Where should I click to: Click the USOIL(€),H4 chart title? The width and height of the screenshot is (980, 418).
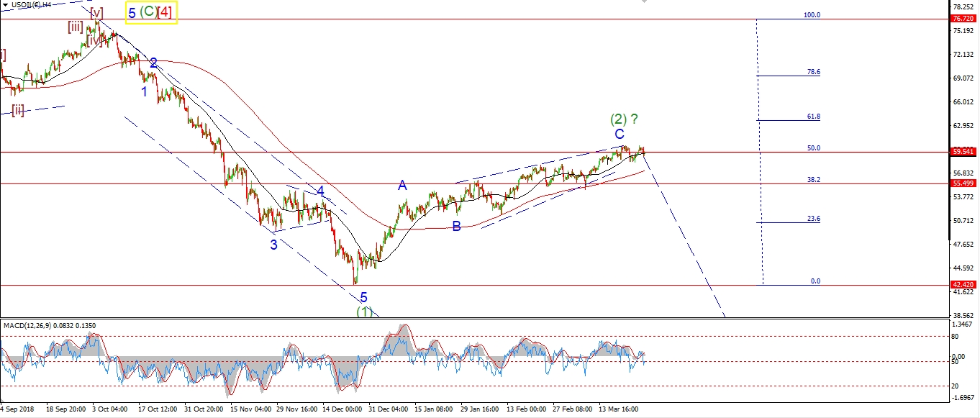point(32,6)
